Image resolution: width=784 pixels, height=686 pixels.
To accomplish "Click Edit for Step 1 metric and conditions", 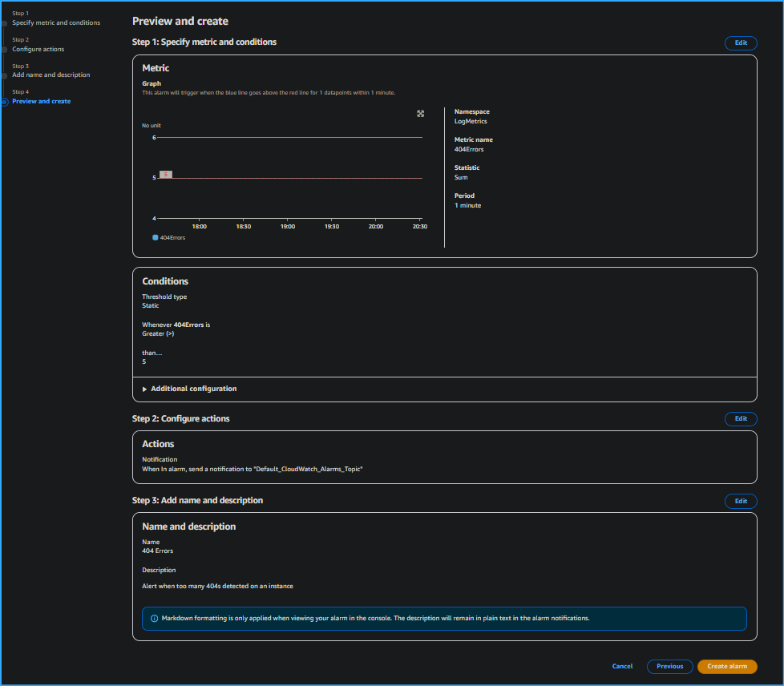I will pos(740,42).
